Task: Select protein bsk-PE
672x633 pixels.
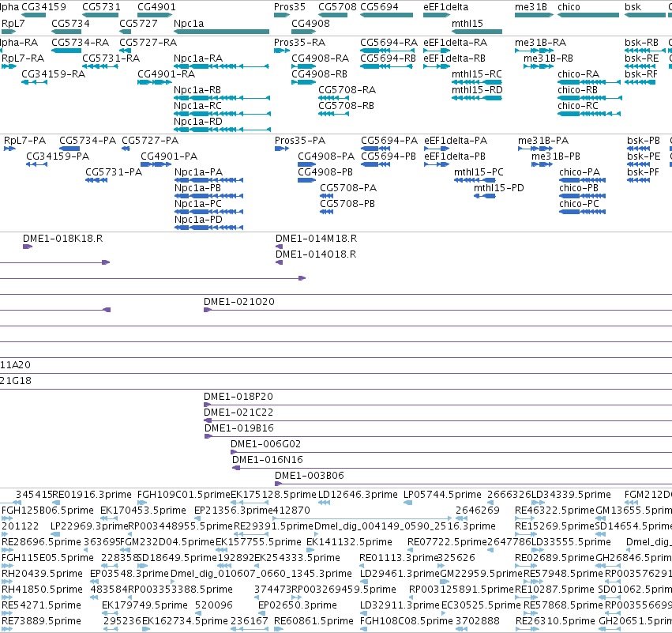Action: click(639, 164)
